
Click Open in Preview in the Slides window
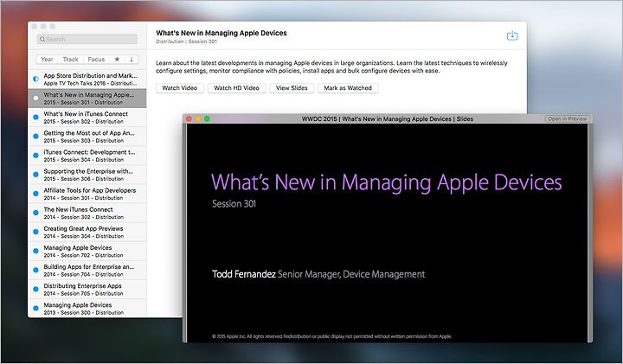coord(567,118)
